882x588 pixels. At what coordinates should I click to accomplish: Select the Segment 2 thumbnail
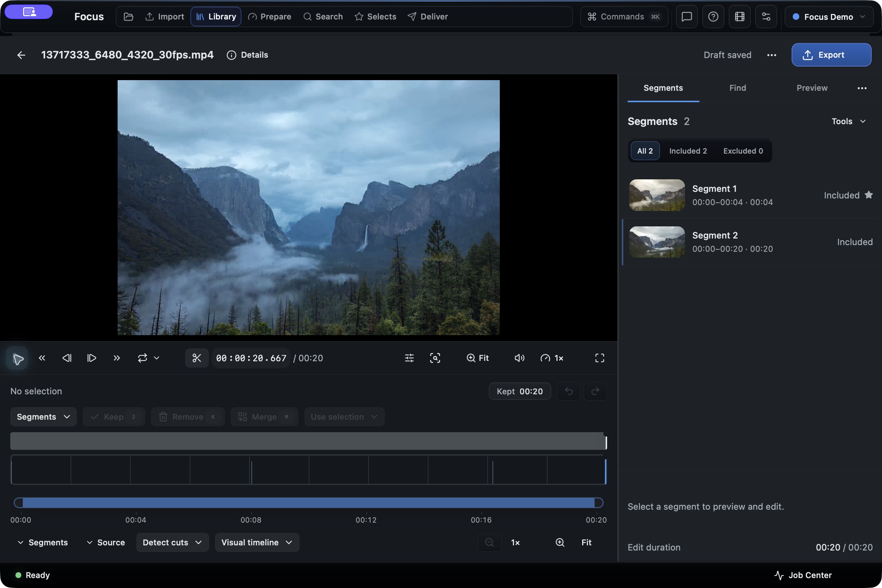pyautogui.click(x=657, y=242)
